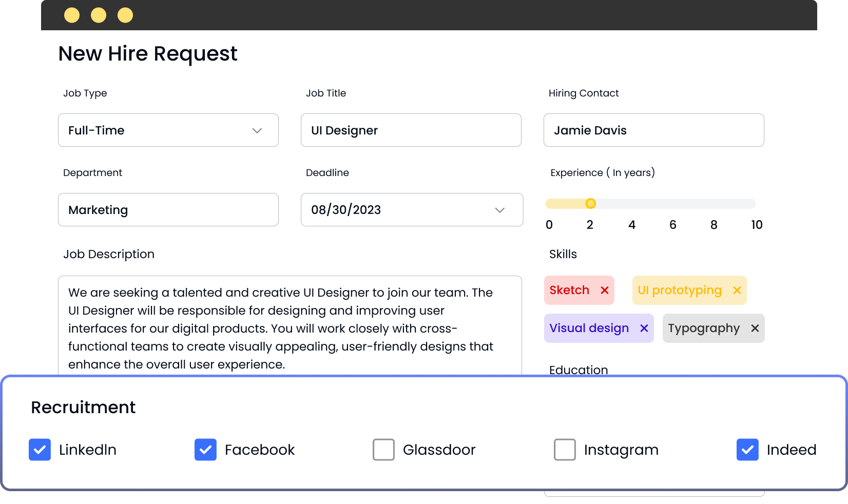The height and width of the screenshot is (504, 848).
Task: Open the Job Type dropdown chevron
Action: tap(257, 130)
